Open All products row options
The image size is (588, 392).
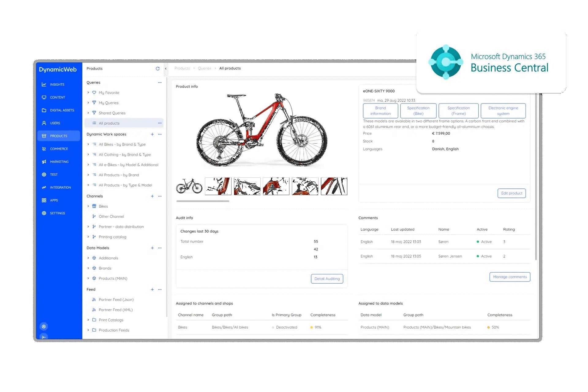[x=160, y=123]
